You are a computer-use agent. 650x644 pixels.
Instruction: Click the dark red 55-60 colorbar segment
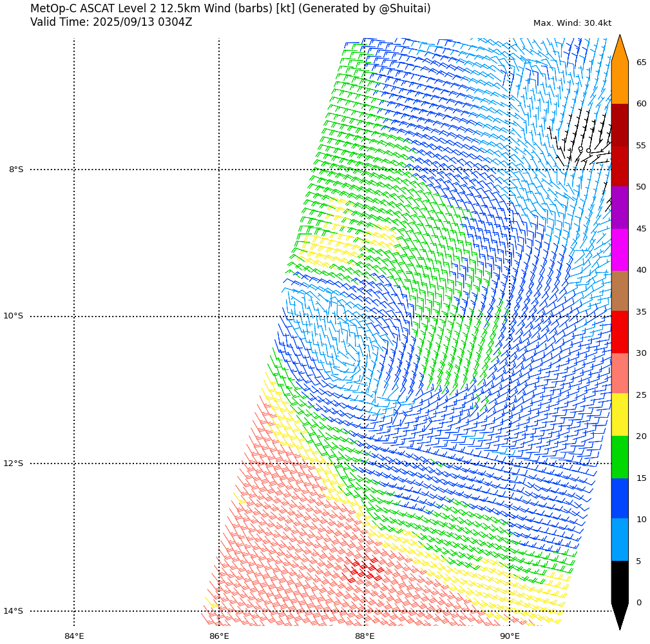tap(620, 125)
